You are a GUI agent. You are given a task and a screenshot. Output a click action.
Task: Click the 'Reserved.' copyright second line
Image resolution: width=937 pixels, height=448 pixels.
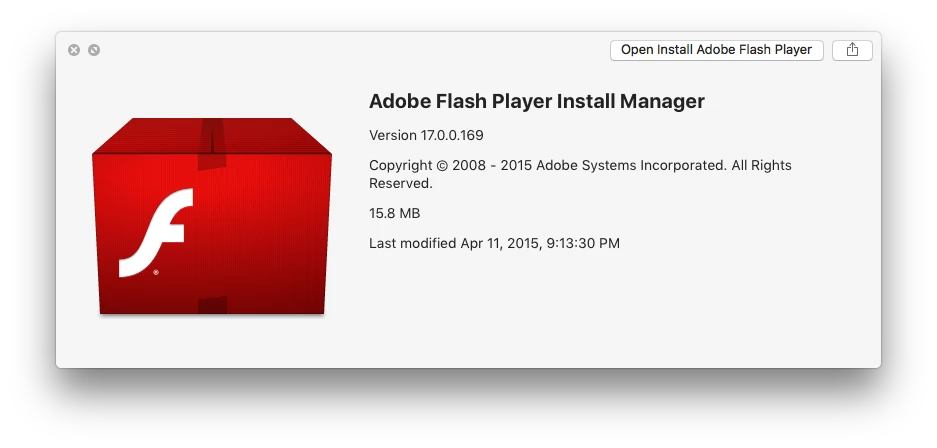tap(400, 184)
